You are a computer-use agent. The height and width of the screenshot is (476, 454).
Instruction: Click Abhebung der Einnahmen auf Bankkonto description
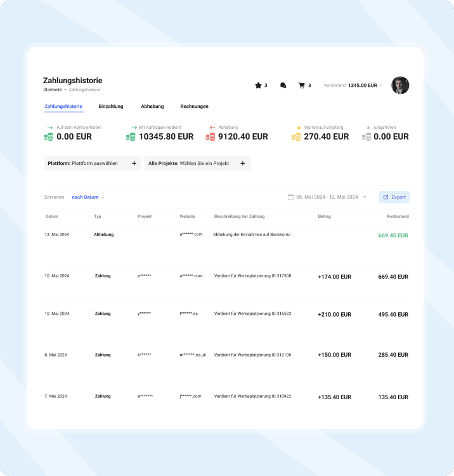point(252,235)
